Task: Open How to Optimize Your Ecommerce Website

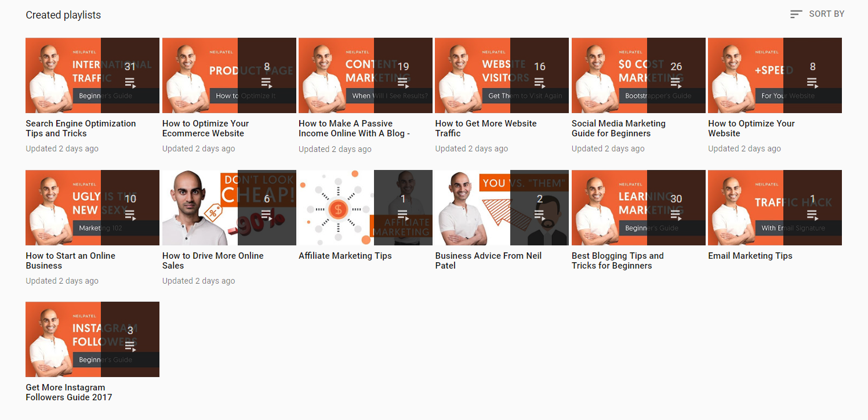Action: (205, 128)
